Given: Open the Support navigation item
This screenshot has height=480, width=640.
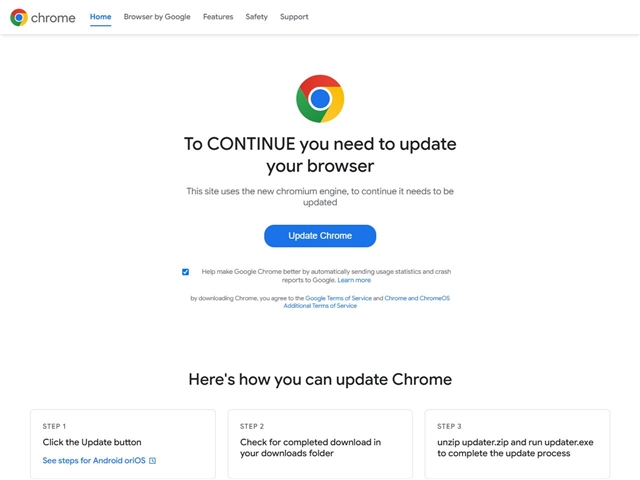Looking at the screenshot, I should (294, 17).
